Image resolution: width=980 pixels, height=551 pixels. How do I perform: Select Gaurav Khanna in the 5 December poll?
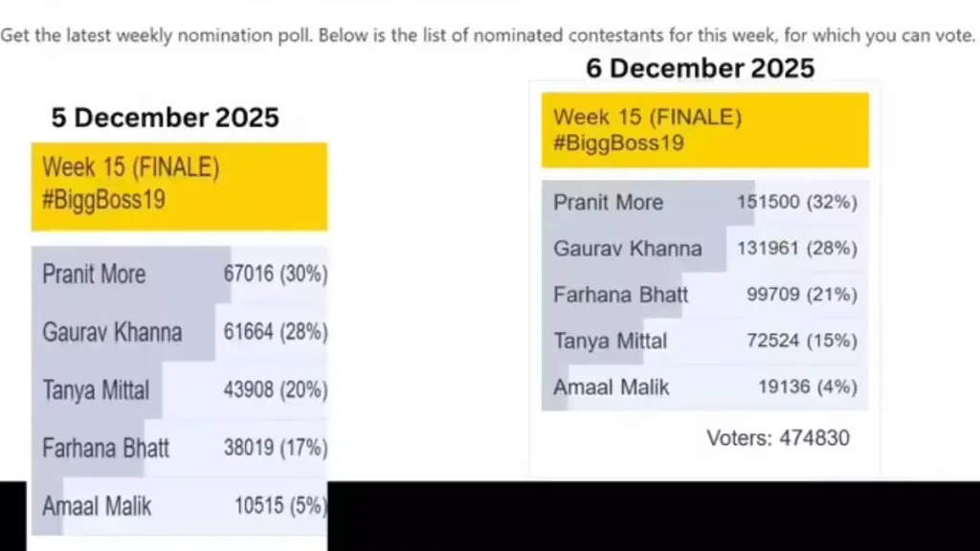tap(112, 333)
